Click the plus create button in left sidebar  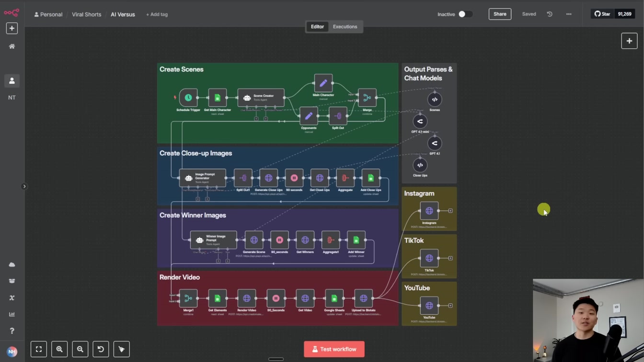click(12, 28)
